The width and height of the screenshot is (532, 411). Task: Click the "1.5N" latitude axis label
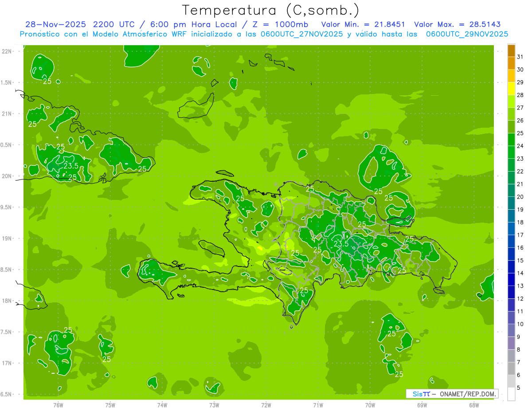click(x=6, y=82)
